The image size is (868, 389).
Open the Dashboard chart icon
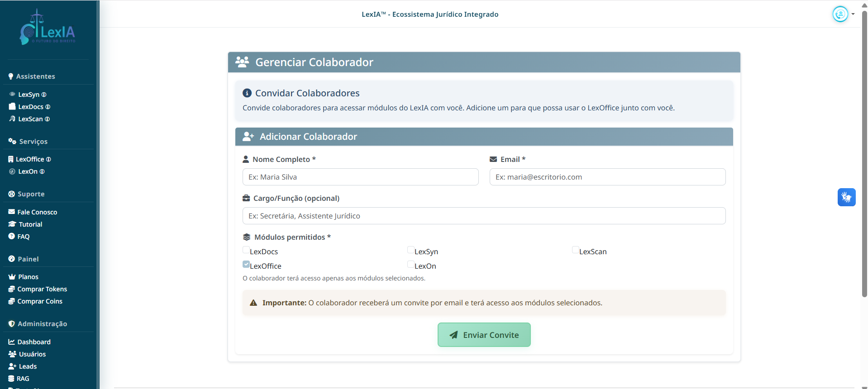11,342
